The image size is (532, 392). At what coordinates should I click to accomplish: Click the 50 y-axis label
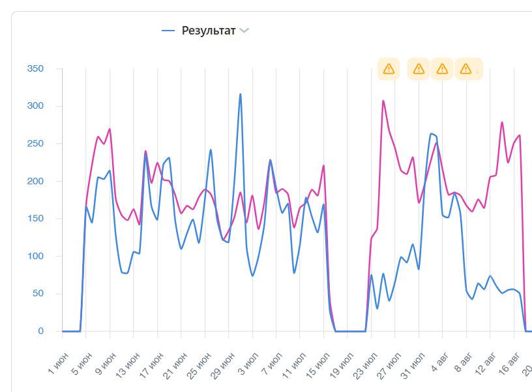tap(38, 294)
